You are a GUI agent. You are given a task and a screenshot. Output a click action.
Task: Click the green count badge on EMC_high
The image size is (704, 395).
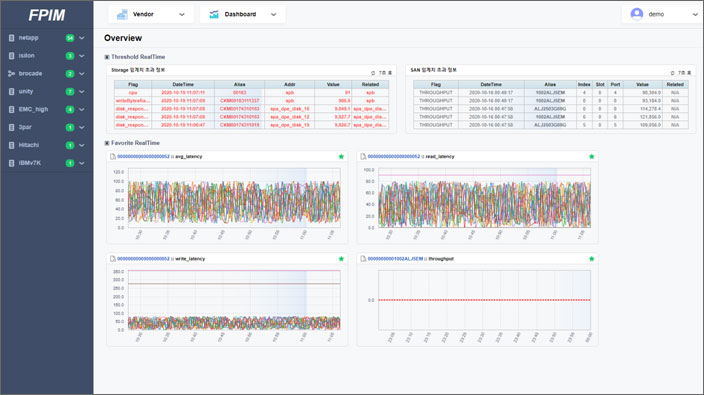coord(70,110)
